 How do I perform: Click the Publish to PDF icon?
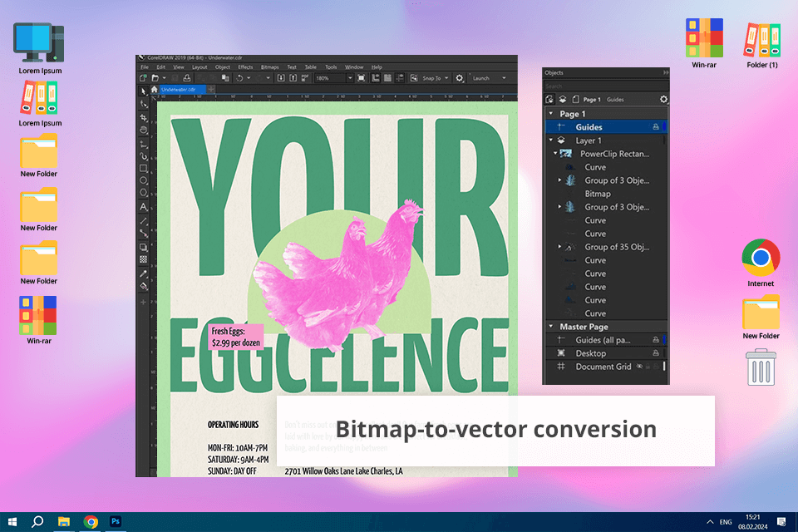305,78
